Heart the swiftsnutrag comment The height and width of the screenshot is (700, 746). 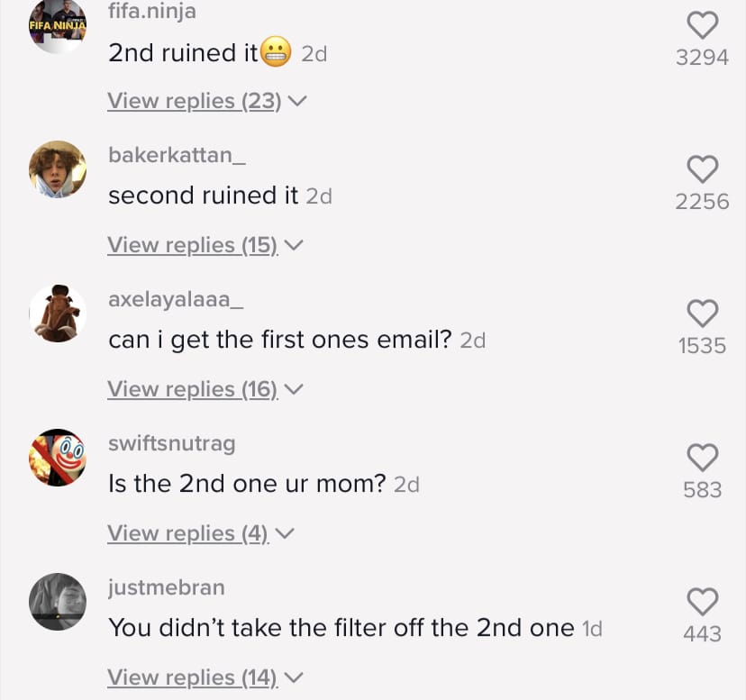coord(702,458)
